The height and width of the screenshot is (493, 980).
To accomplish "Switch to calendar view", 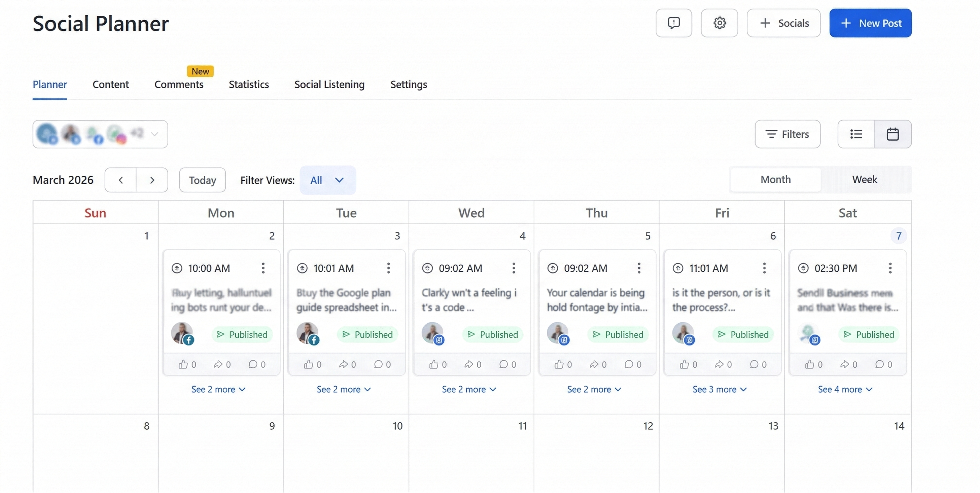I will [x=893, y=134].
